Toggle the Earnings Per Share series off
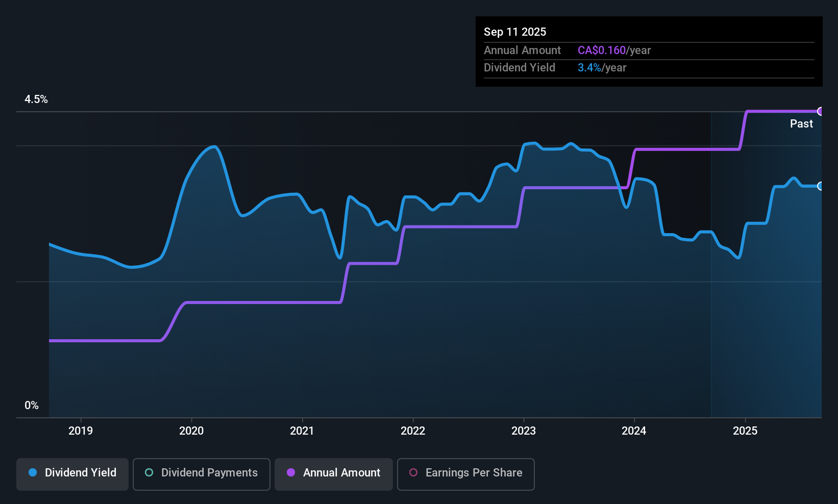838x504 pixels. (465, 474)
